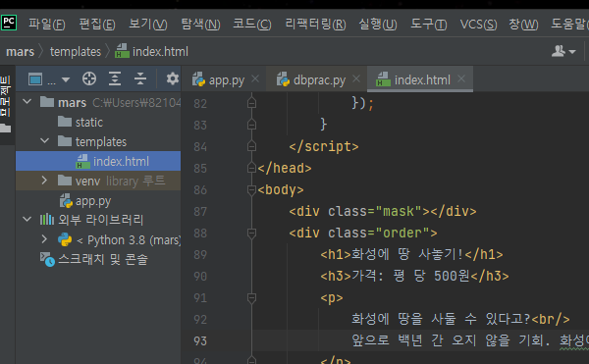Select the static folder in project tree
Screen dimensions: 589x364
98,122
